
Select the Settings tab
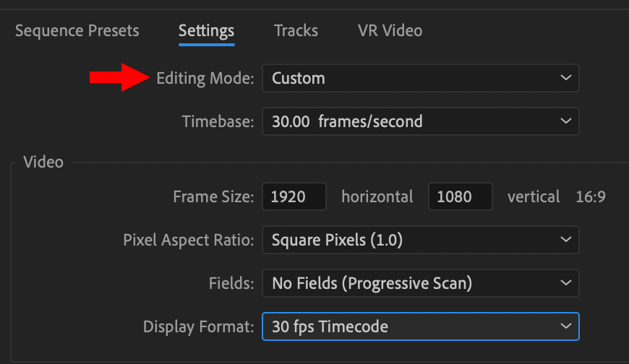[x=206, y=31]
